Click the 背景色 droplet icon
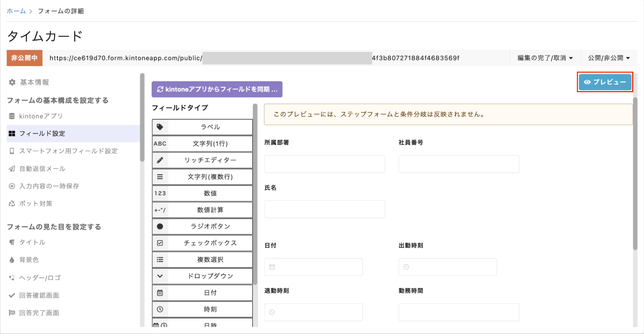The image size is (644, 334). pos(12,260)
